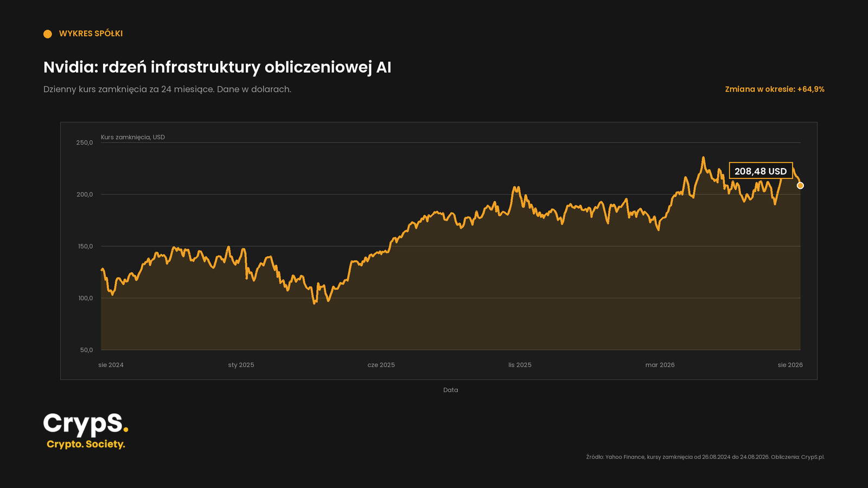The width and height of the screenshot is (868, 488).
Task: Click the Zmiana w okresie +64,9% text
Action: coord(775,89)
